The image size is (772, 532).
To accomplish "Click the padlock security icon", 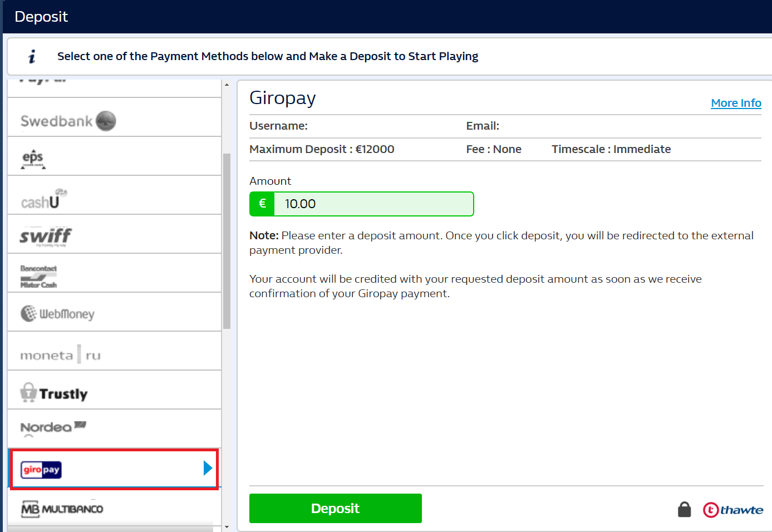I will 684,509.
